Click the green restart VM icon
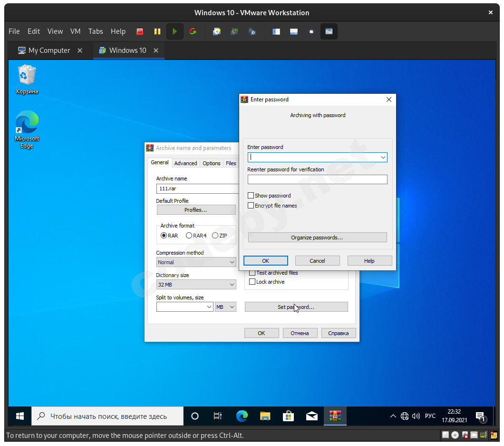The image size is (504, 446). [x=193, y=31]
